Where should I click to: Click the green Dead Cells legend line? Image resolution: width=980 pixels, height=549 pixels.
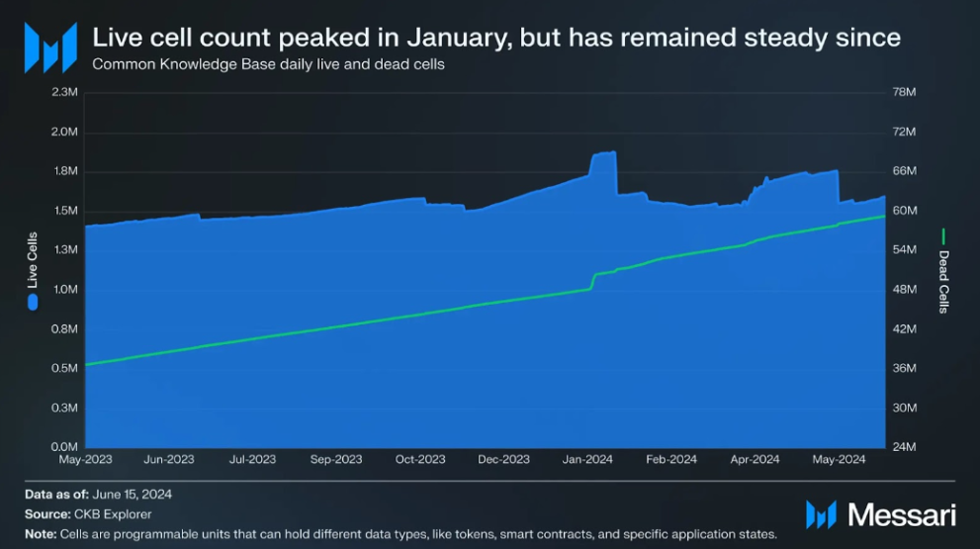tap(943, 236)
